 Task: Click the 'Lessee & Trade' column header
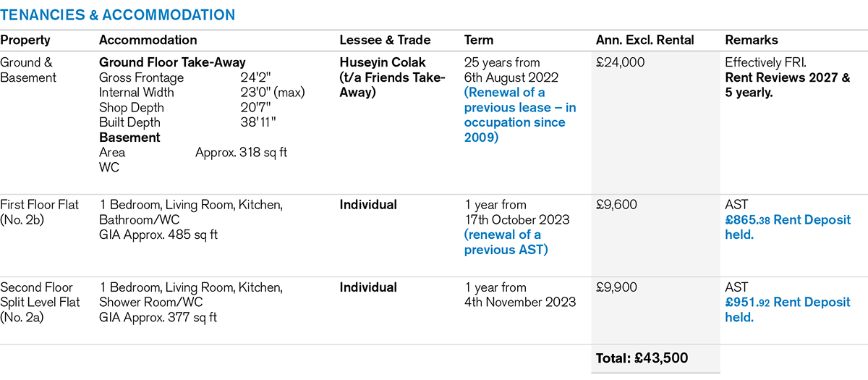coord(385,41)
